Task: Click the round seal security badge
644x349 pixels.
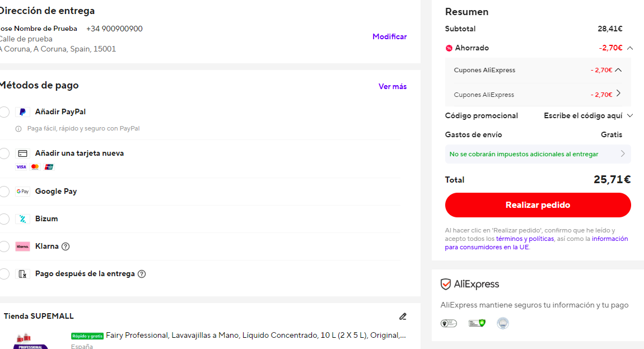Action: tap(503, 323)
